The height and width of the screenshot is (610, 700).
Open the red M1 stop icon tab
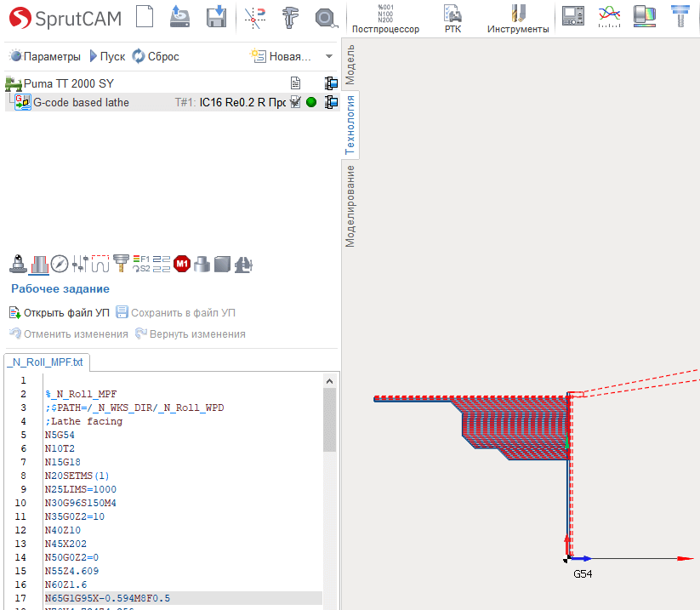[x=182, y=264]
